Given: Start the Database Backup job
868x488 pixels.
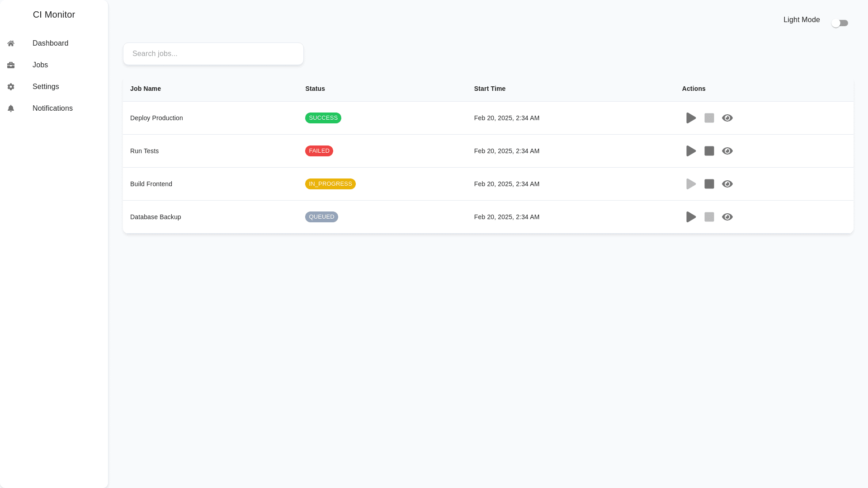Looking at the screenshot, I should 691,217.
